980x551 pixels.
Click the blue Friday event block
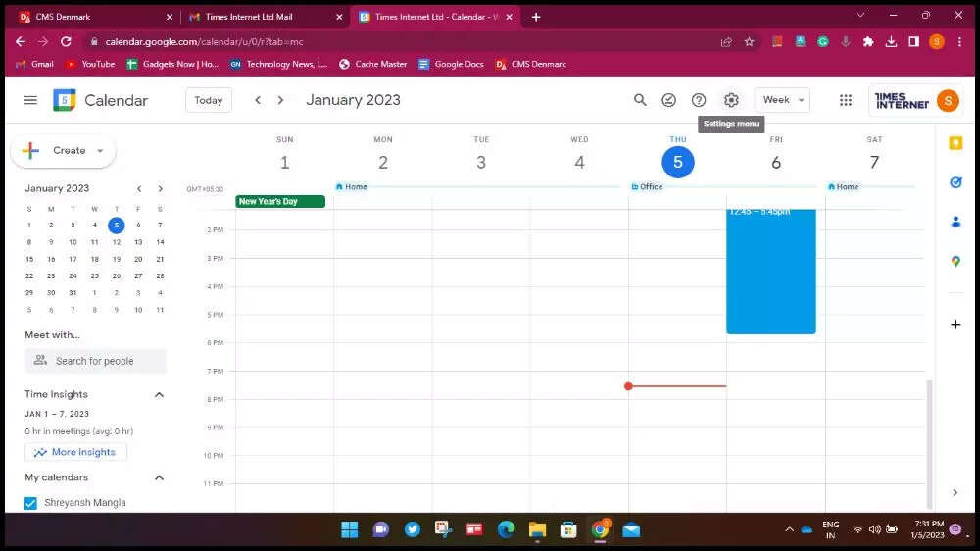770,275
